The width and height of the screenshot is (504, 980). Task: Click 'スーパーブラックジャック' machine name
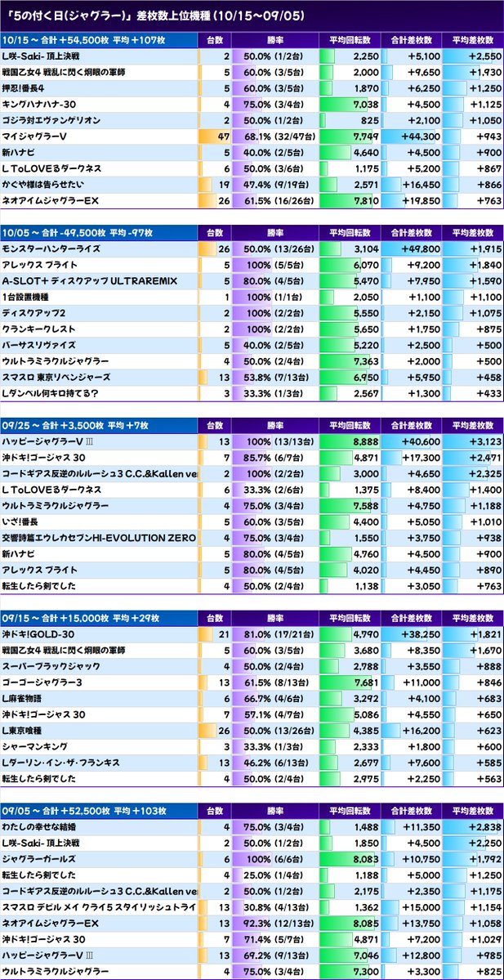(51, 666)
